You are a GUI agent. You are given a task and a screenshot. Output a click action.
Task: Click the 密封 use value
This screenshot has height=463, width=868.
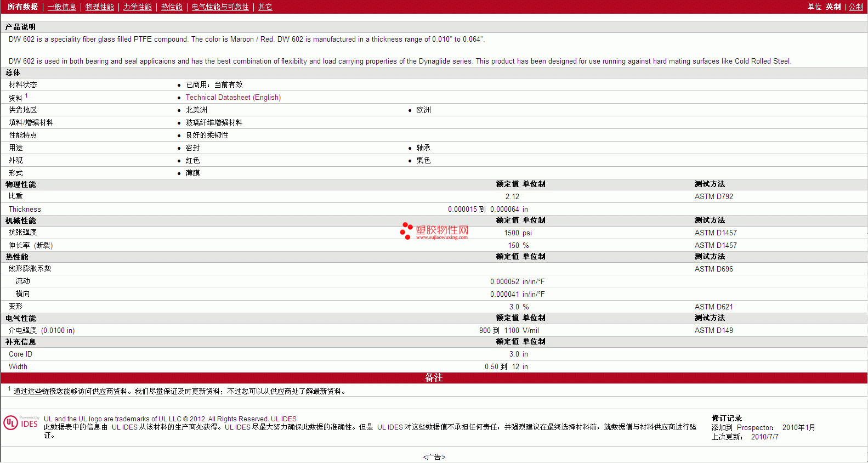coord(192,148)
